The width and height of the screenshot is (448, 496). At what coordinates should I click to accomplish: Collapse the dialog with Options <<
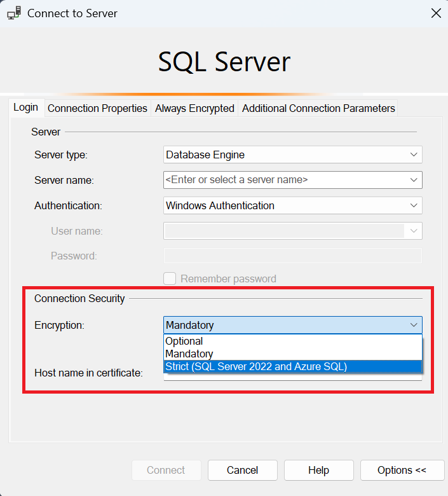(x=402, y=471)
